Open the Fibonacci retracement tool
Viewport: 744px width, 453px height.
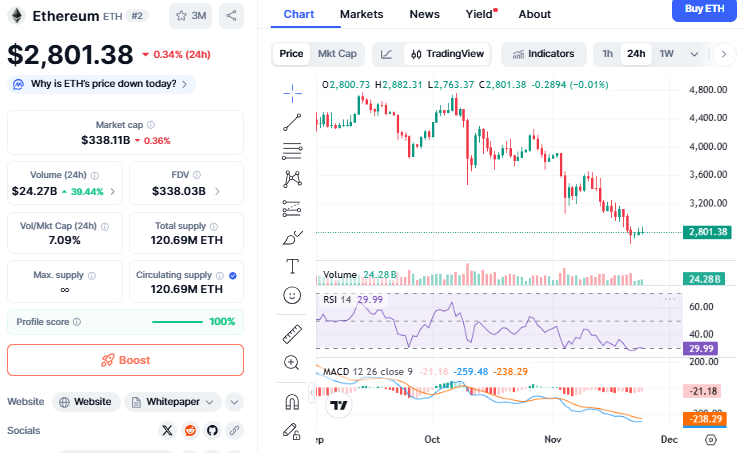pyautogui.click(x=292, y=151)
